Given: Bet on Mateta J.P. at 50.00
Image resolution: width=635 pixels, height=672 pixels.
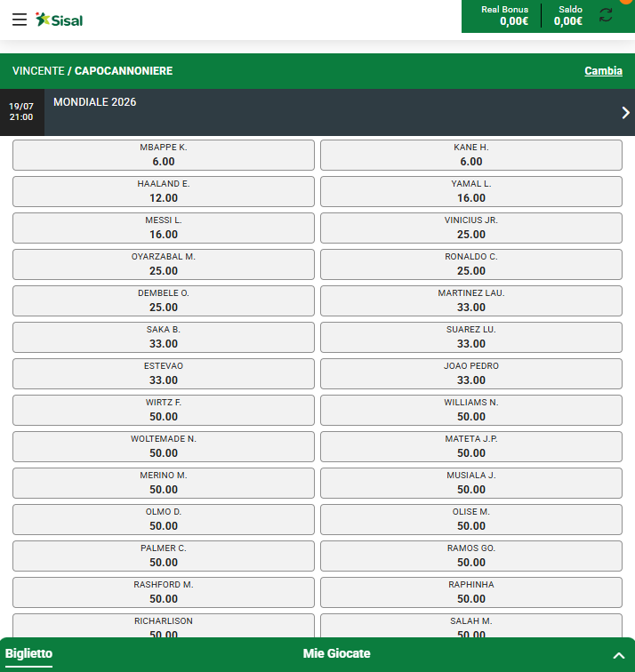Looking at the screenshot, I should pyautogui.click(x=471, y=446).
